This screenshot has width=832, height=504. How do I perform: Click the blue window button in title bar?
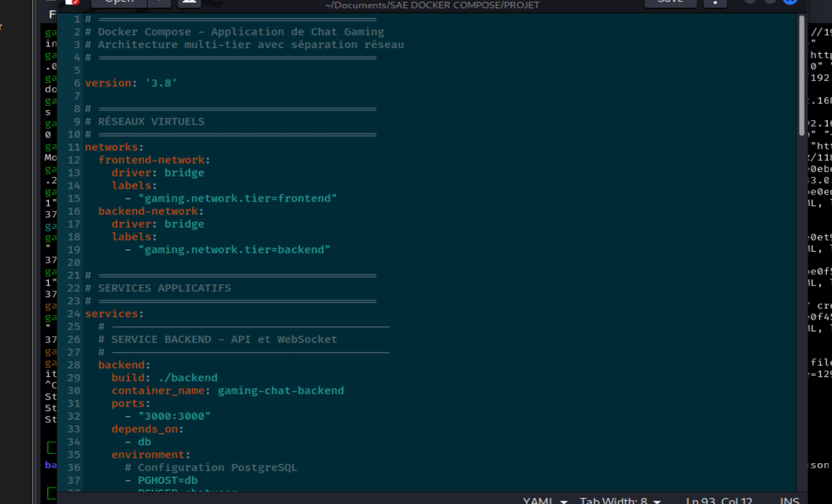[x=789, y=1]
